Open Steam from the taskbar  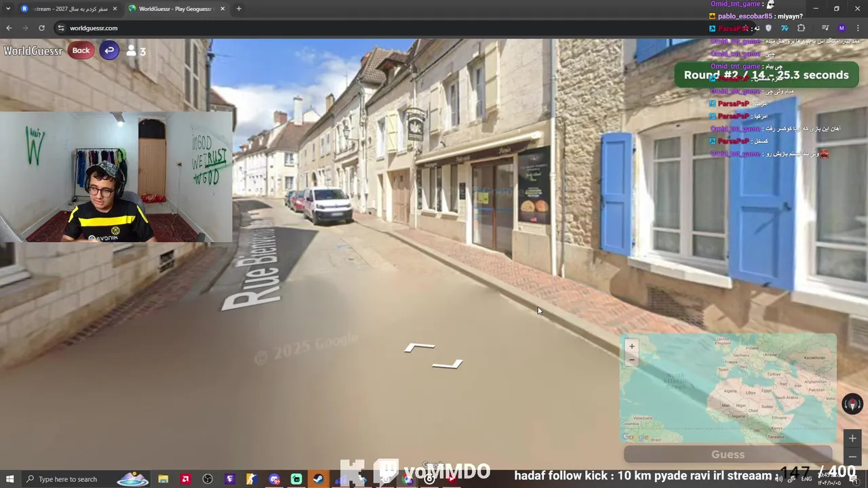(x=318, y=479)
